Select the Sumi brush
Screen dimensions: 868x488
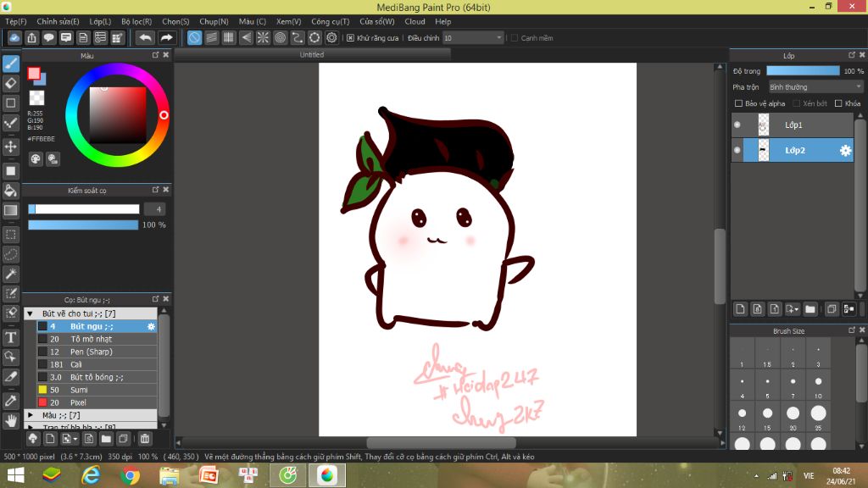coord(97,390)
